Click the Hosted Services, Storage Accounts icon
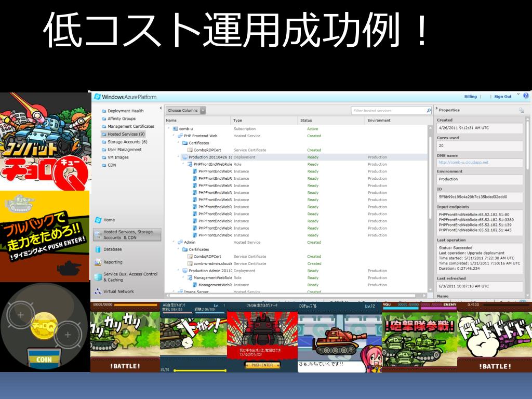532x399 pixels. (x=98, y=234)
